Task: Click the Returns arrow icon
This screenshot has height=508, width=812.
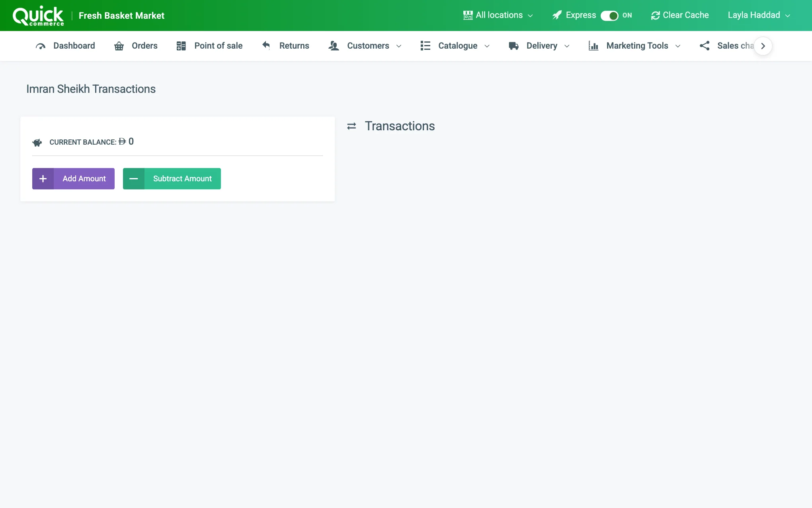Action: tap(266, 46)
